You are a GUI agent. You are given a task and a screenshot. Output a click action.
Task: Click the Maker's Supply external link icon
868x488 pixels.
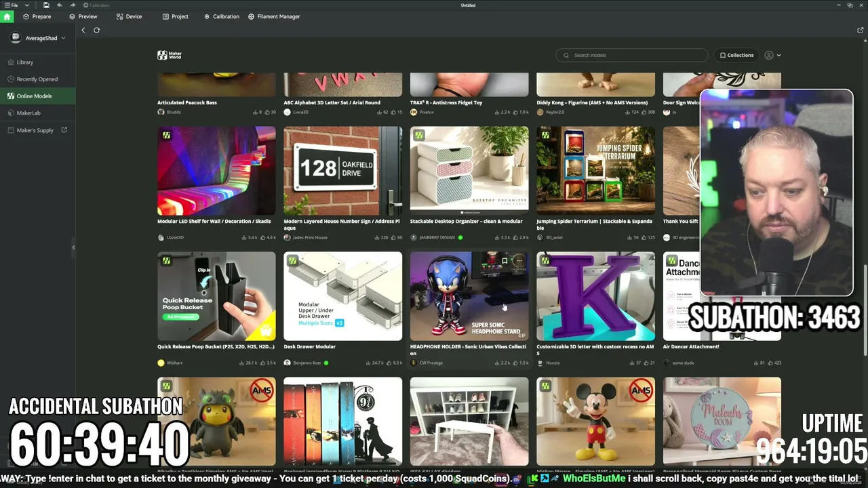pos(64,129)
